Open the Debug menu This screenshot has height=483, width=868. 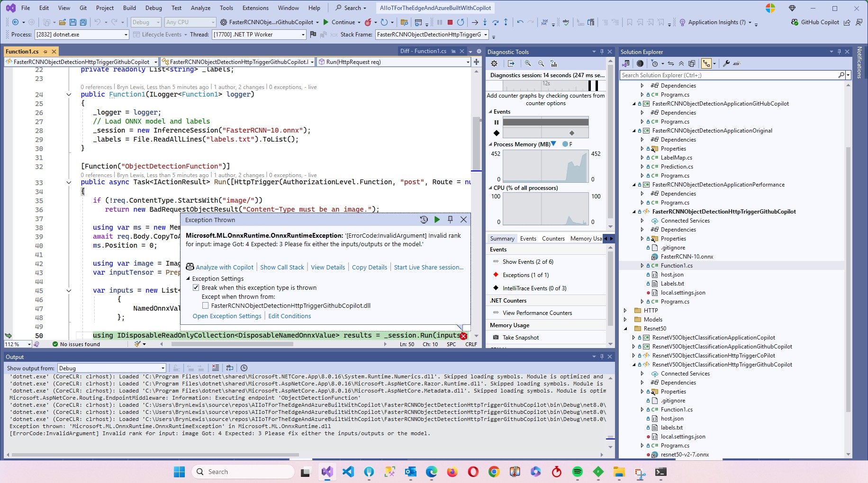pyautogui.click(x=153, y=8)
